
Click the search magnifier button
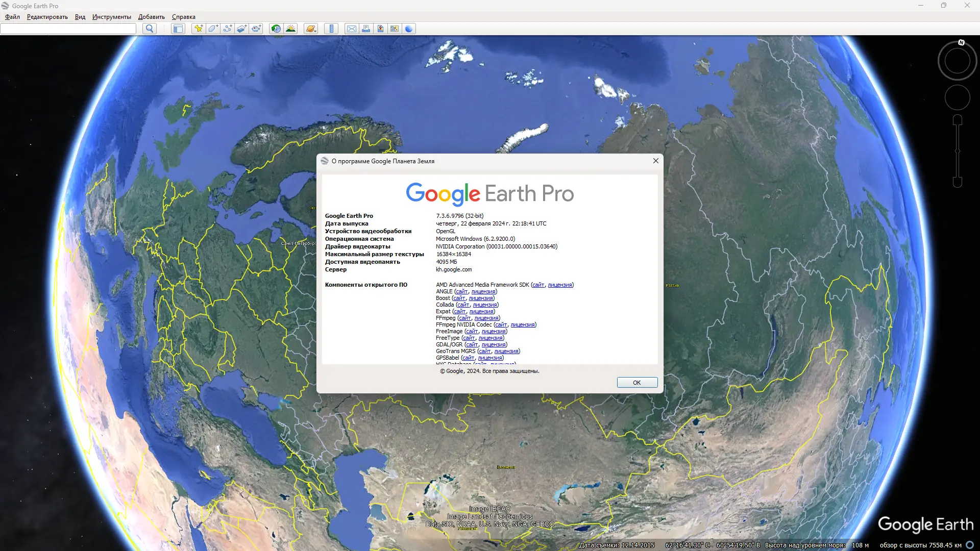point(149,29)
